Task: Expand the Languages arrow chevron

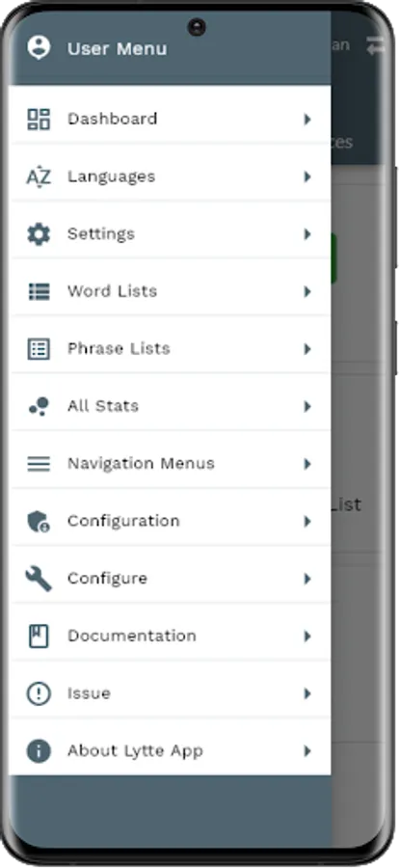Action: point(307,176)
